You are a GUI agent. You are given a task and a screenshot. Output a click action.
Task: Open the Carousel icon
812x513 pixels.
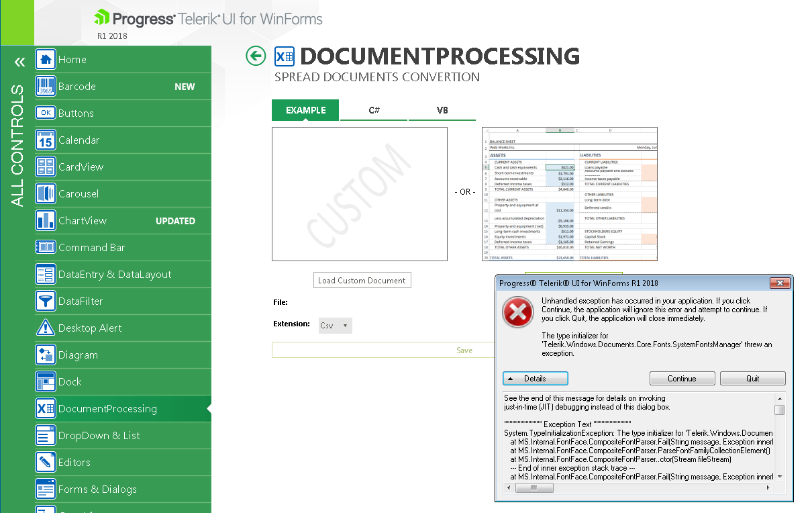(x=46, y=193)
